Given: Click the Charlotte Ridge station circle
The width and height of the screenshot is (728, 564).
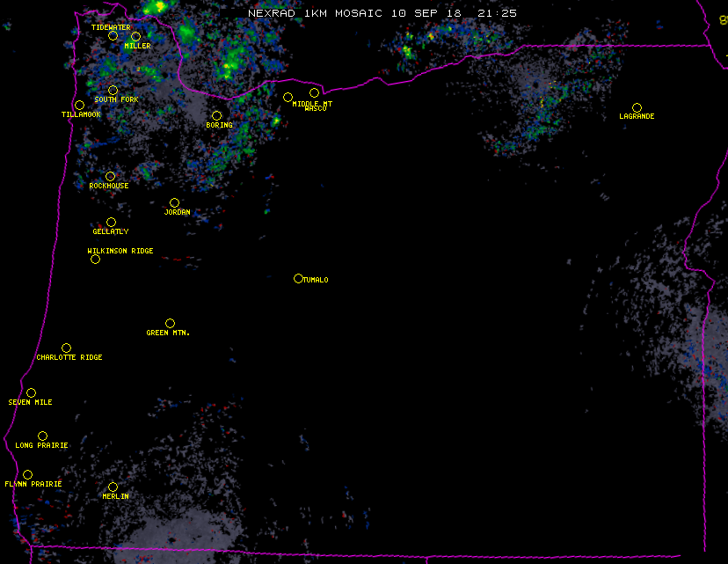Looking at the screenshot, I should pyautogui.click(x=66, y=348).
